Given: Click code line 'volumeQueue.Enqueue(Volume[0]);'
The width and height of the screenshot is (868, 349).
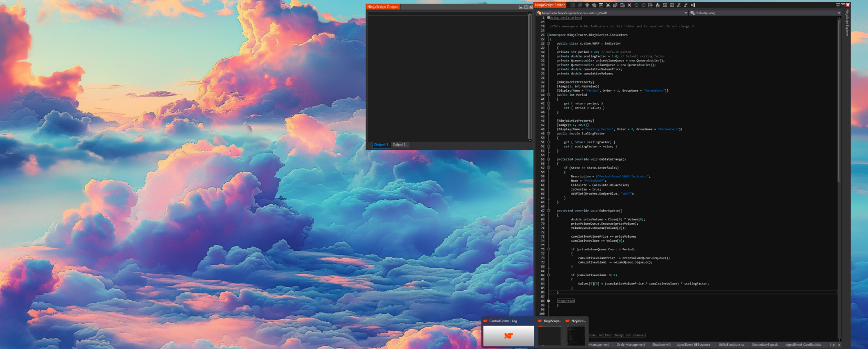Looking at the screenshot, I should [x=598, y=228].
